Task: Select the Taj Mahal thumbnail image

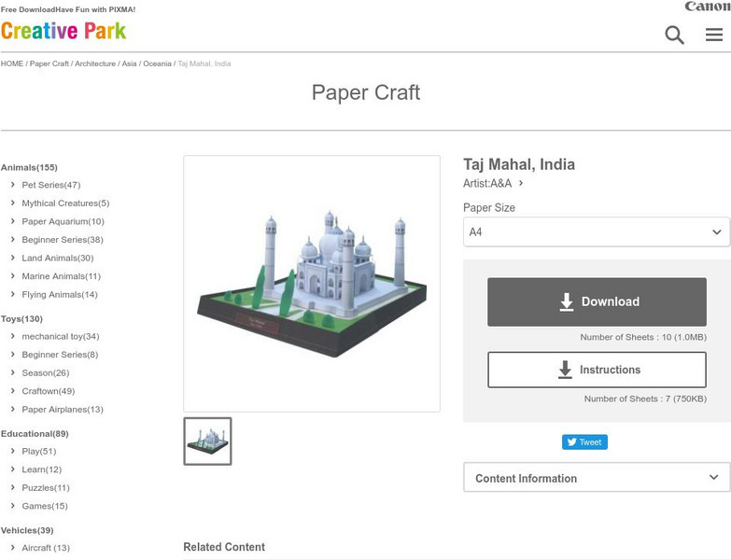Action: tap(207, 441)
